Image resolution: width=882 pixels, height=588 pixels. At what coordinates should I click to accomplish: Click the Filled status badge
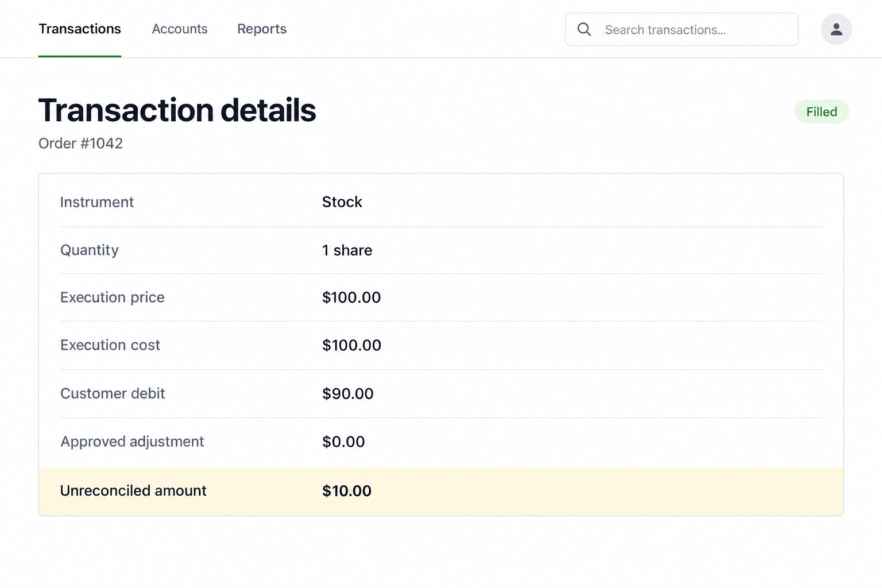point(822,111)
